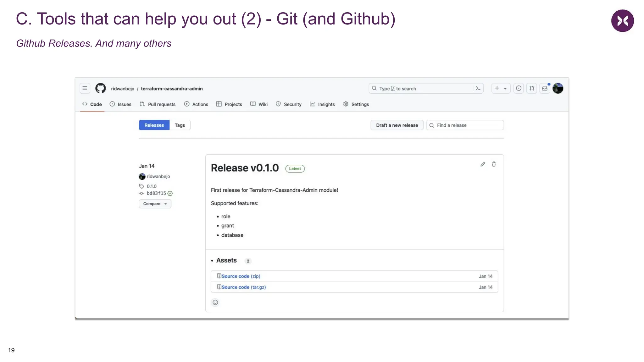Click the "grant" feature bullet
The width and height of the screenshot is (644, 362).
tap(228, 226)
